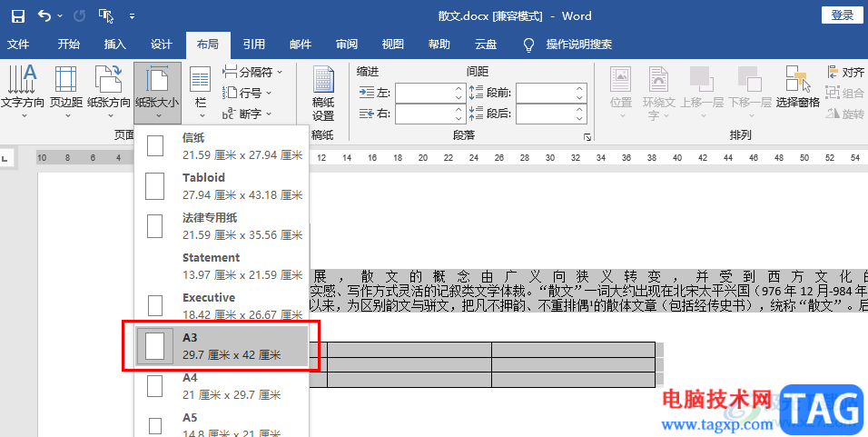Image resolution: width=868 pixels, height=437 pixels.
Task: Decrease 段后 spacing with down arrow
Action: tap(579, 118)
